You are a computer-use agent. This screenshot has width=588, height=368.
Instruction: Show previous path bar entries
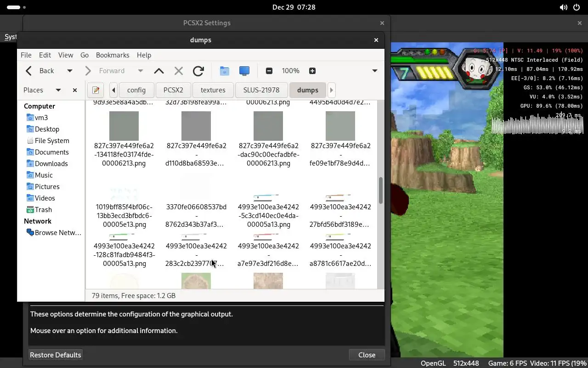(x=113, y=90)
